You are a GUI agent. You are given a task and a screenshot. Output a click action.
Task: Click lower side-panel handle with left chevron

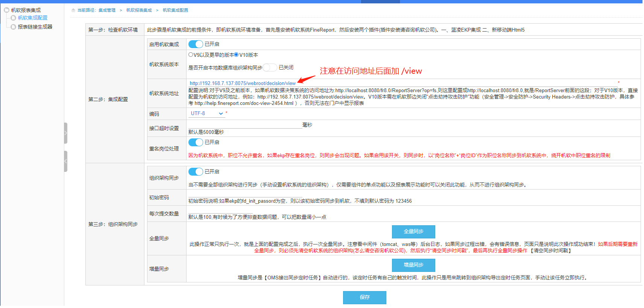coord(65,161)
